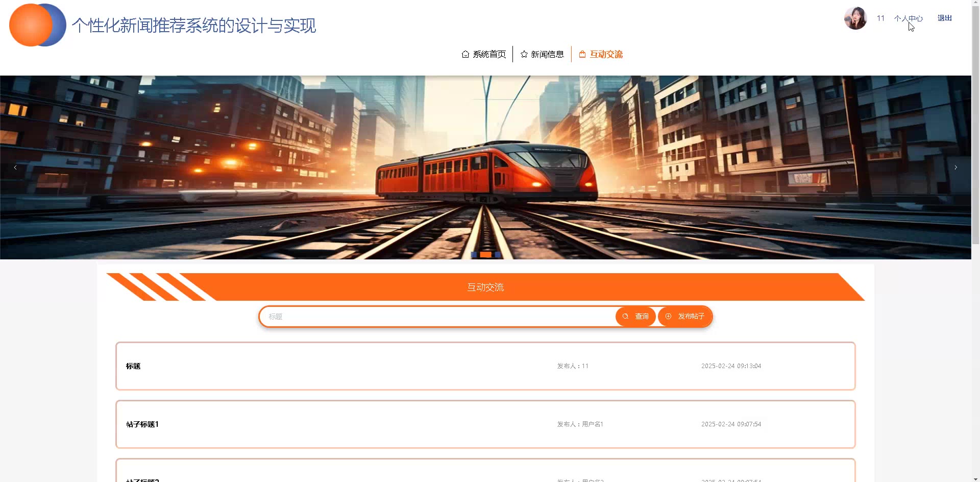980x482 pixels.
Task: Select the last carousel indicator dot
Action: (498, 254)
